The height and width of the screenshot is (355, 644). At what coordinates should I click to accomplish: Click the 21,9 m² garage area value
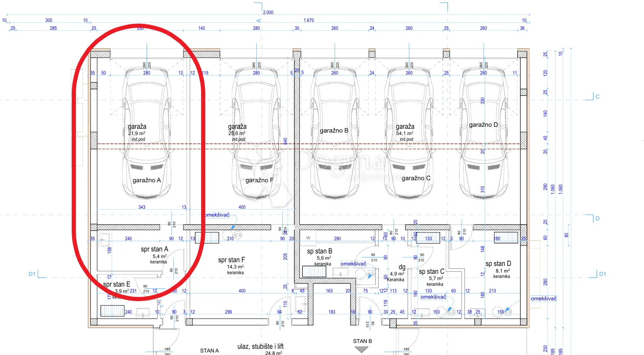point(137,133)
